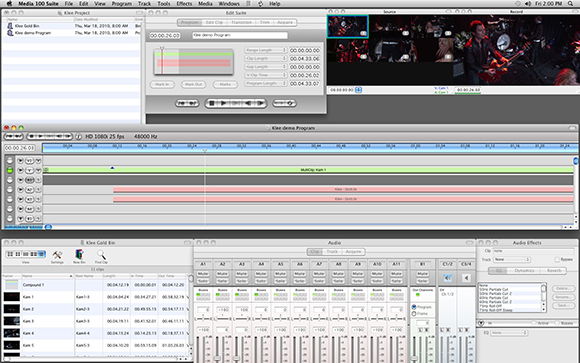Open the EQ preset dropdown

tap(509, 333)
